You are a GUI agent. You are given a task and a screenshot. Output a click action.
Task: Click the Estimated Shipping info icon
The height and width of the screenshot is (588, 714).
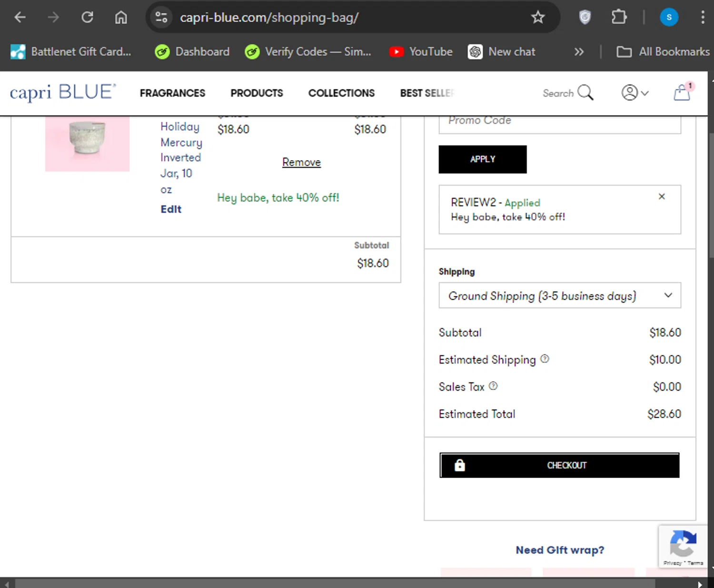pos(545,359)
